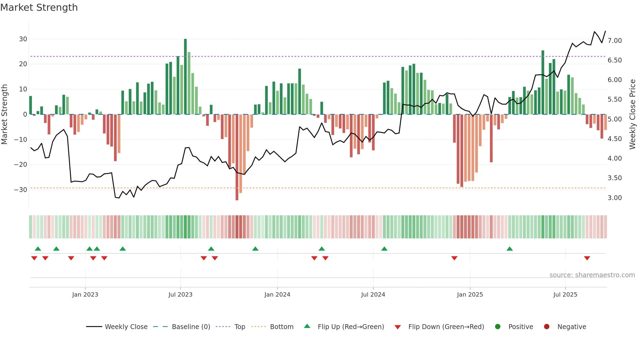Click the first red flip-down marker at far left
644x362 pixels.
(34, 258)
